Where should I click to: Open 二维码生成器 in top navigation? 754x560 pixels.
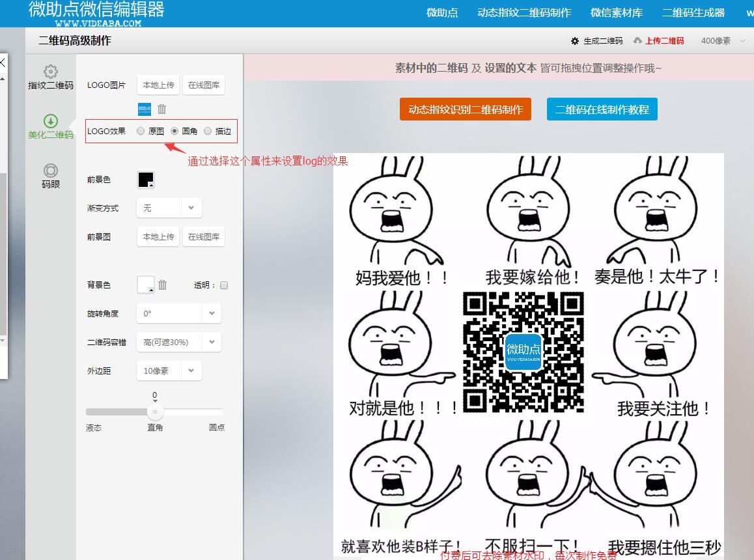click(693, 13)
